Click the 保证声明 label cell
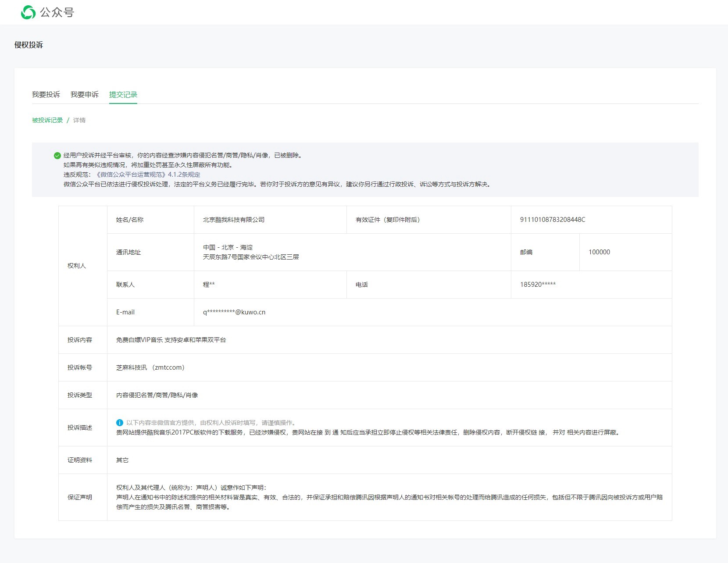 (x=83, y=497)
